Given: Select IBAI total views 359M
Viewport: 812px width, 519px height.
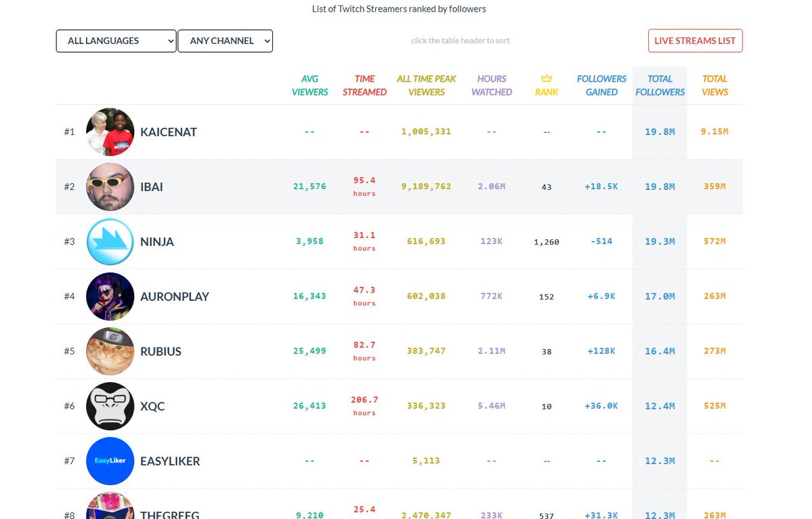Looking at the screenshot, I should coord(714,186).
